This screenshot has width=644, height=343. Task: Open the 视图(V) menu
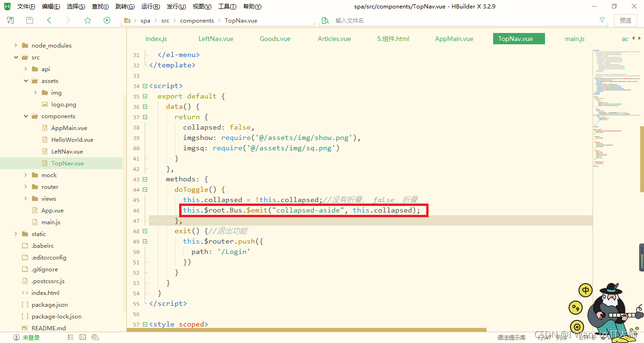[x=202, y=7]
